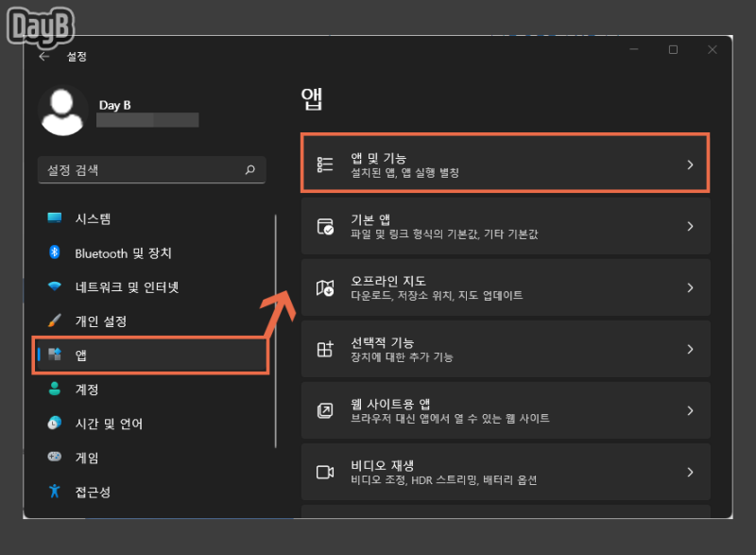
Task: Open the 선택적 기능 title
Action: (x=383, y=343)
